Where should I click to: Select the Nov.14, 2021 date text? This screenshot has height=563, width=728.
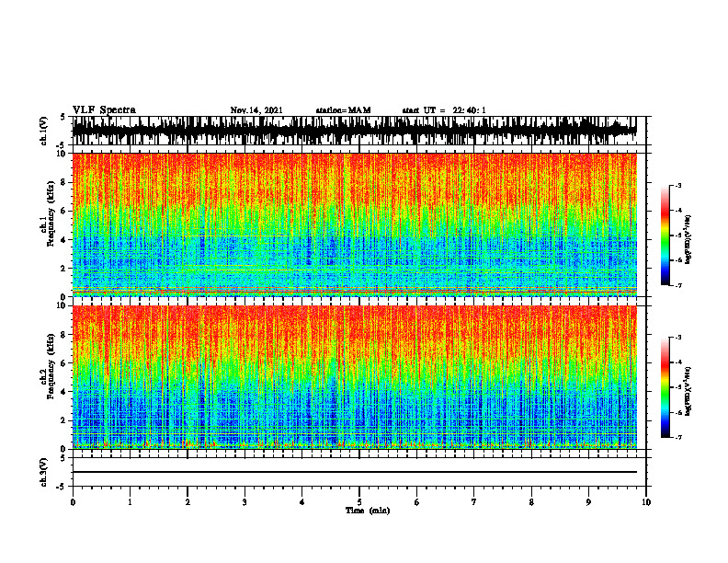(256, 110)
